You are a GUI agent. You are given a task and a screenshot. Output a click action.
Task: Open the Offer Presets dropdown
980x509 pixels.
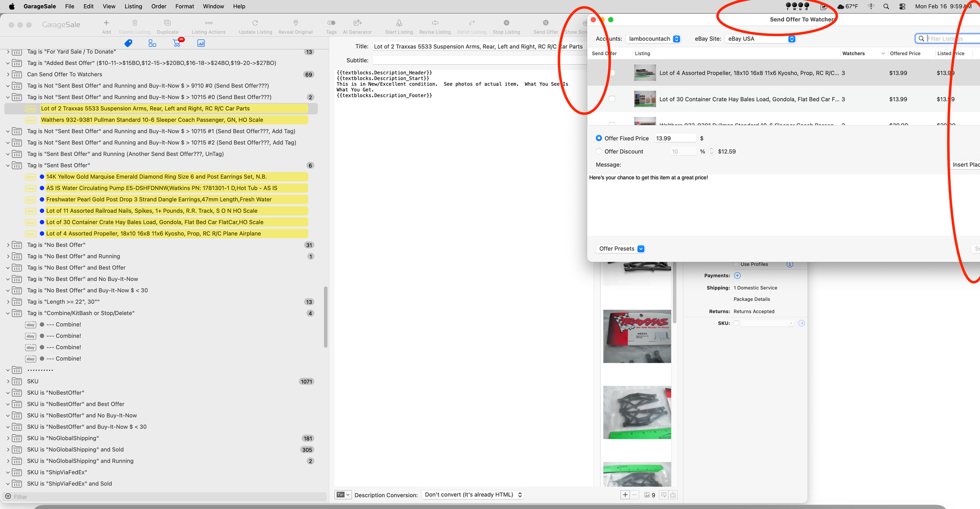click(x=621, y=249)
